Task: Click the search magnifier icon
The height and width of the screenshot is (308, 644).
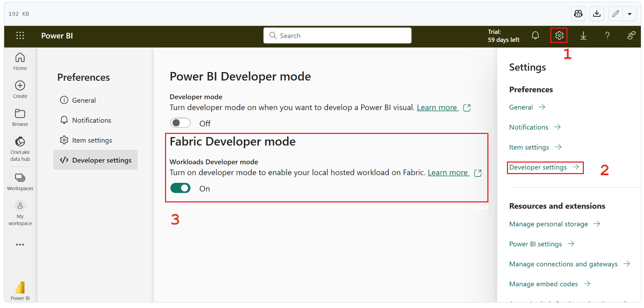Action: [x=273, y=35]
